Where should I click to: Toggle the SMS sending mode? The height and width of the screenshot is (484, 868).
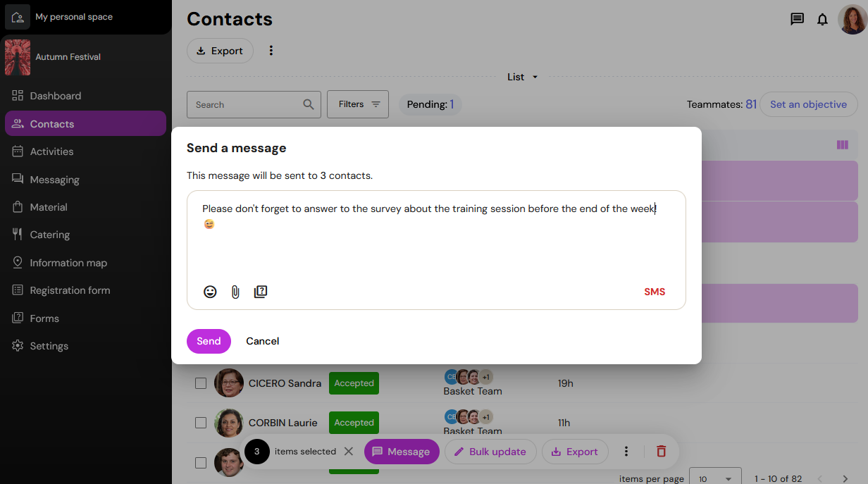pos(655,292)
